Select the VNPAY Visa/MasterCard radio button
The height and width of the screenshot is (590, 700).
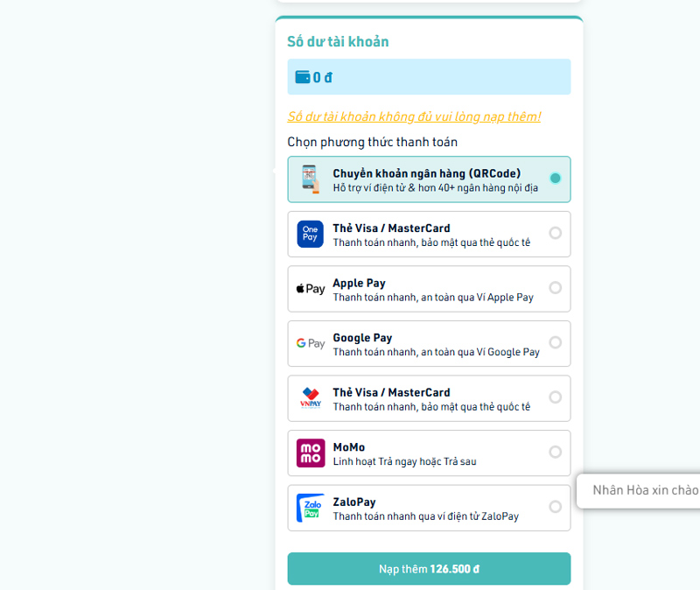coord(555,397)
